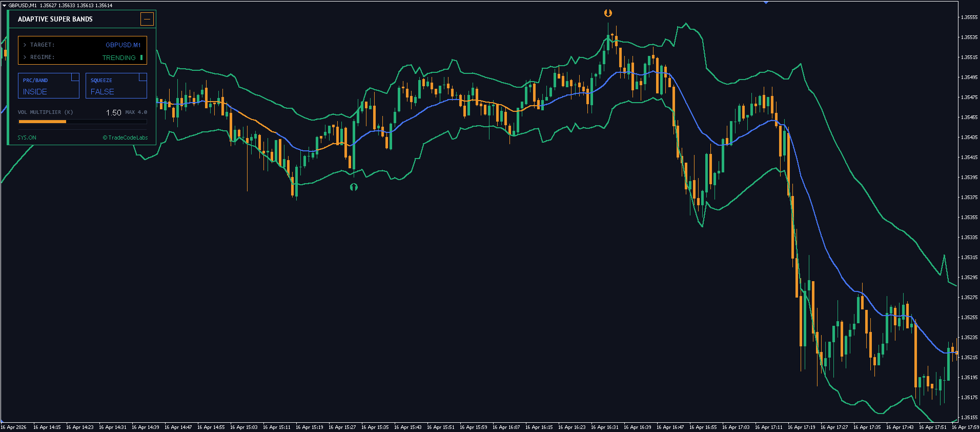Click the green TRENDING status indicator block
This screenshot has width=980, height=432.
(x=141, y=57)
